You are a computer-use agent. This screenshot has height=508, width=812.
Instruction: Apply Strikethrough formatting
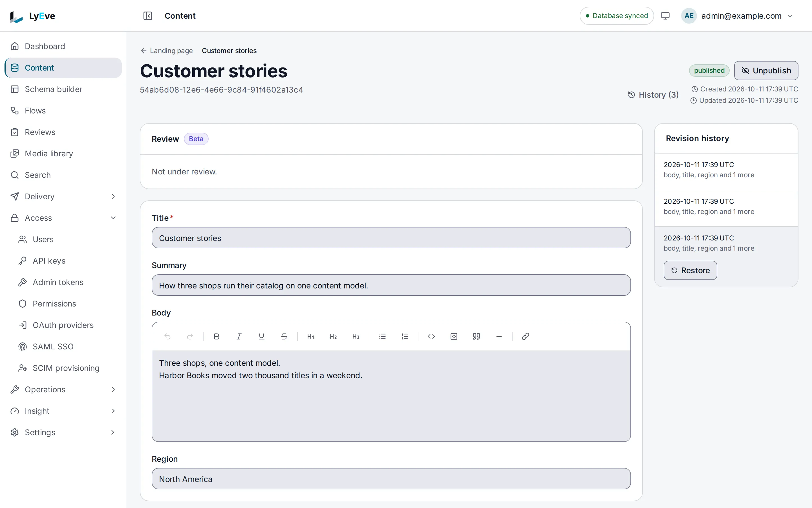pos(284,336)
